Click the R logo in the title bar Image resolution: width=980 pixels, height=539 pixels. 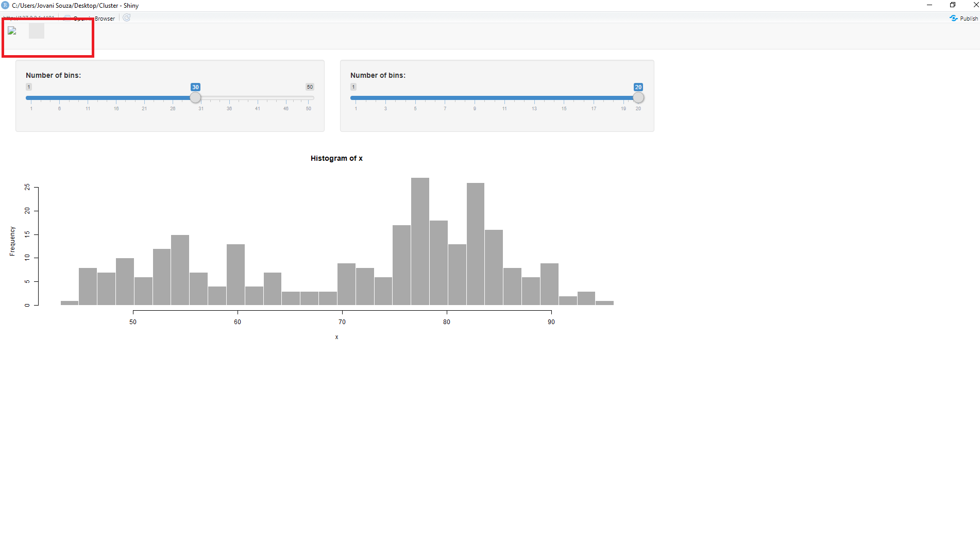click(x=5, y=5)
